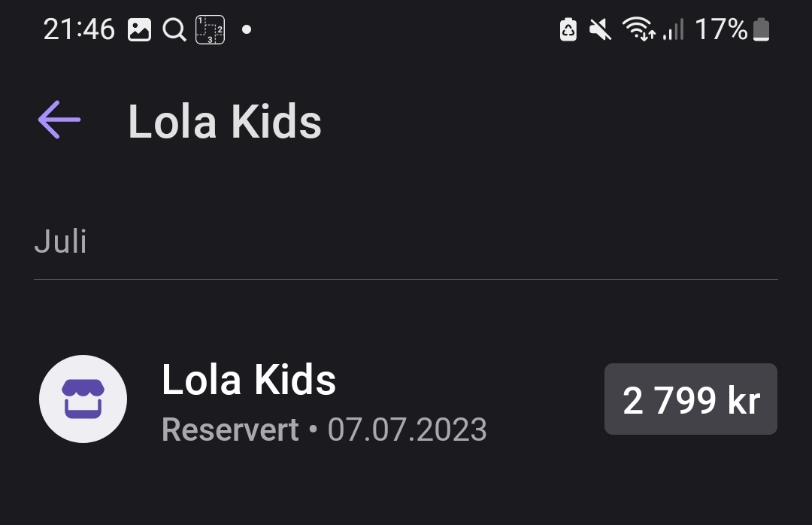This screenshot has height=525, width=812.
Task: Tap the battery level icon
Action: pos(761,29)
